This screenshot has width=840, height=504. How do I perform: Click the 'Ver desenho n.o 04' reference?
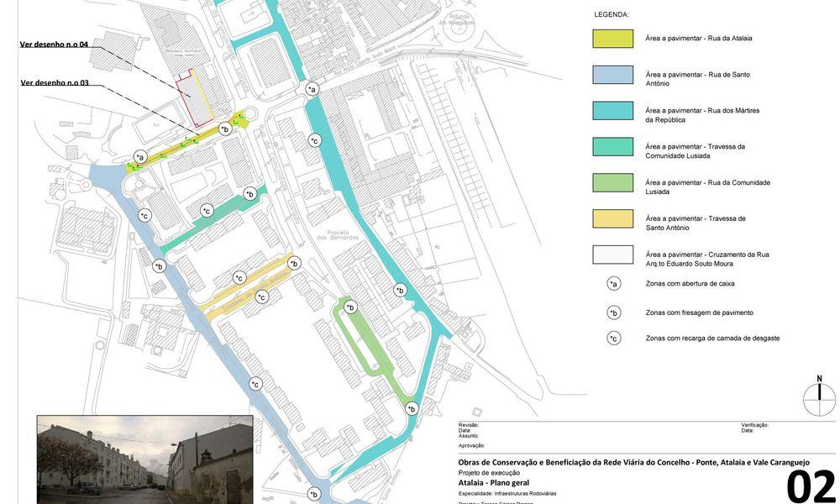pyautogui.click(x=54, y=45)
